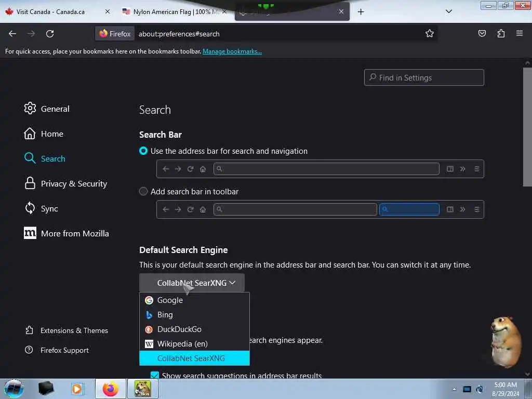Screen dimensions: 532x399
Task: Show hidden system tray icons
Action: pyautogui.click(x=454, y=389)
